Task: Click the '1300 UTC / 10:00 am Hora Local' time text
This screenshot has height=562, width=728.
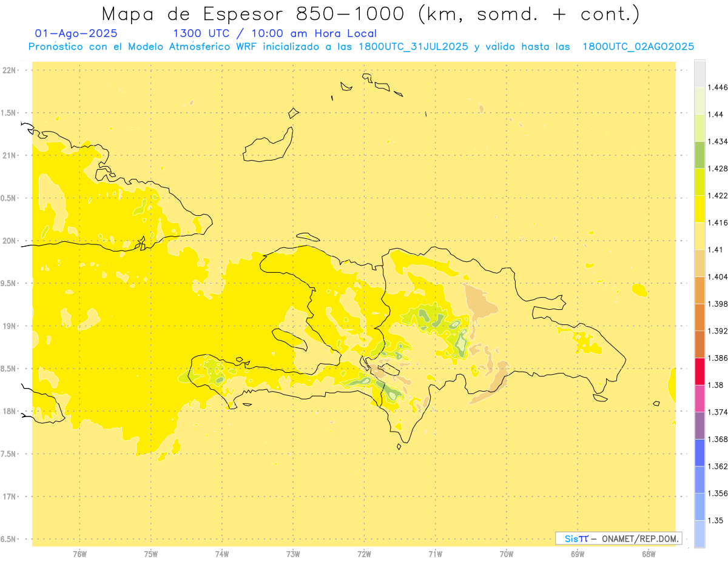Action: 275,33
